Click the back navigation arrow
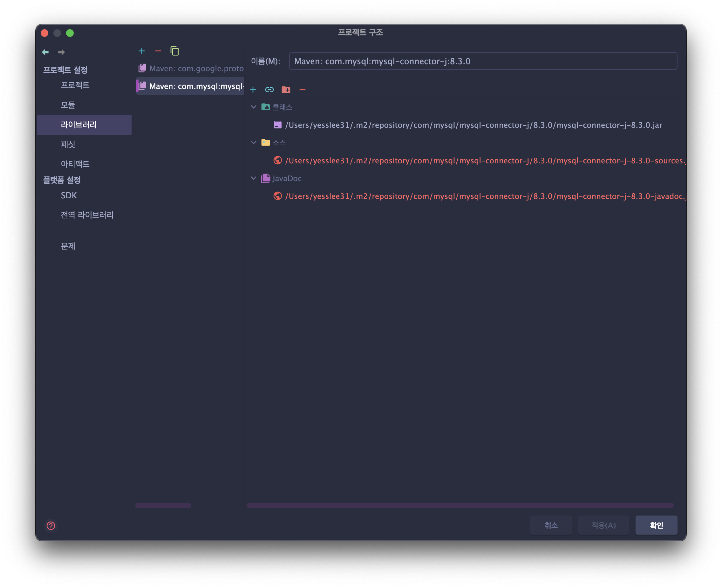Image resolution: width=722 pixels, height=588 pixels. click(x=45, y=52)
